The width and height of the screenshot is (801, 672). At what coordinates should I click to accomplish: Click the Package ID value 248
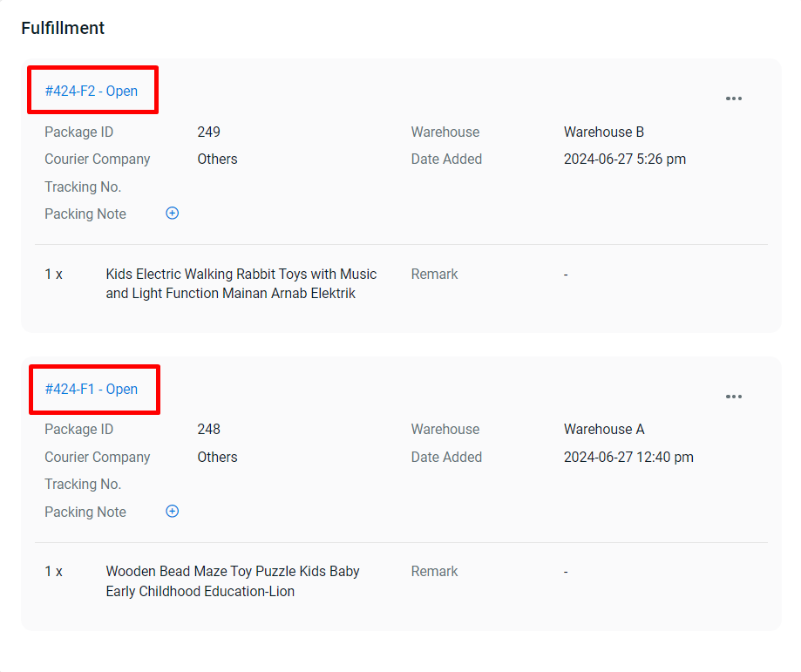coord(209,430)
